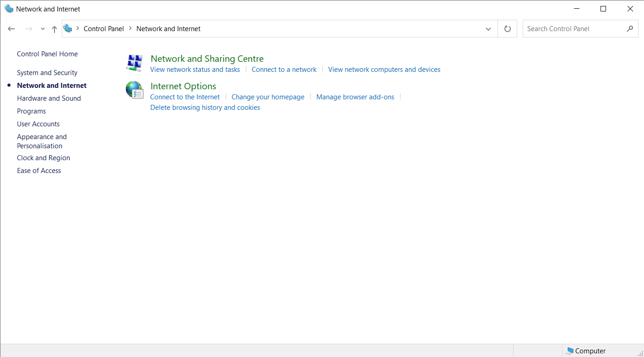Select Network and Internet in sidebar

click(52, 86)
